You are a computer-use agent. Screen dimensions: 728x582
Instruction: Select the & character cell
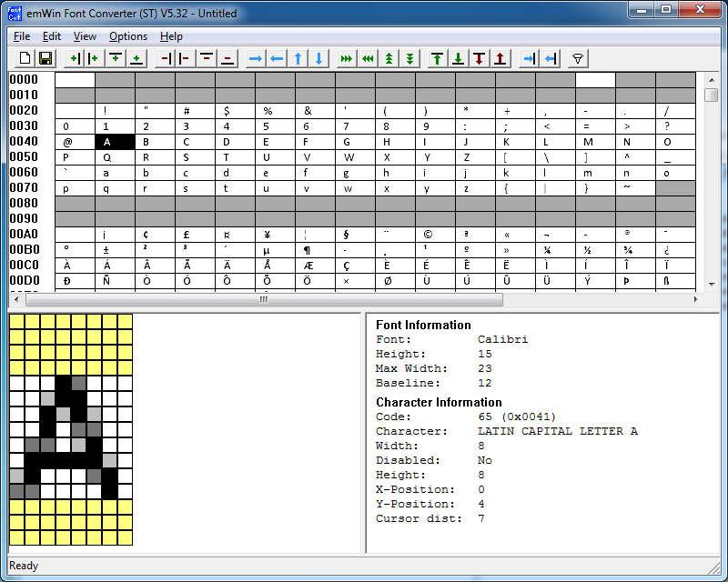315,111
